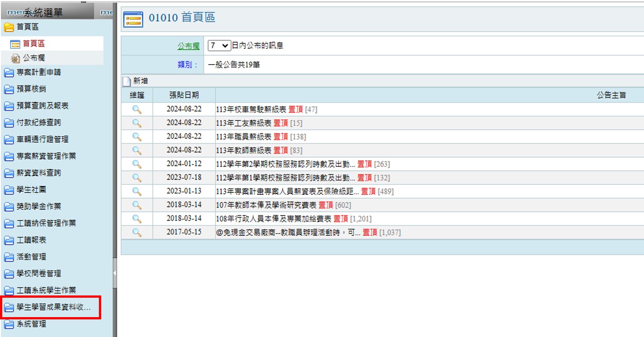This screenshot has height=337, width=644.
Task: Click the 新增 button
Action: click(x=140, y=81)
